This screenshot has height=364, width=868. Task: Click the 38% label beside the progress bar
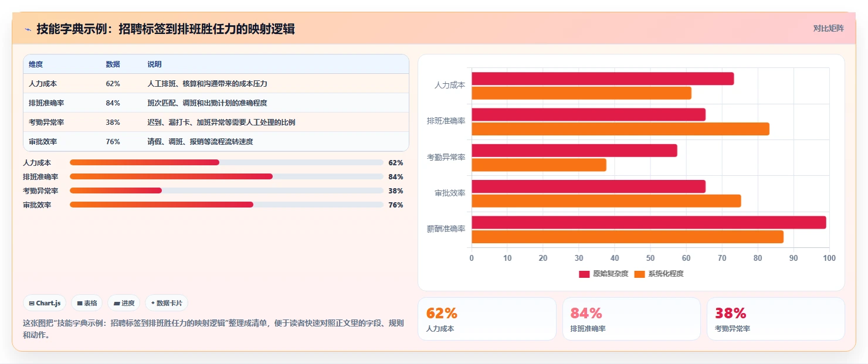click(396, 190)
